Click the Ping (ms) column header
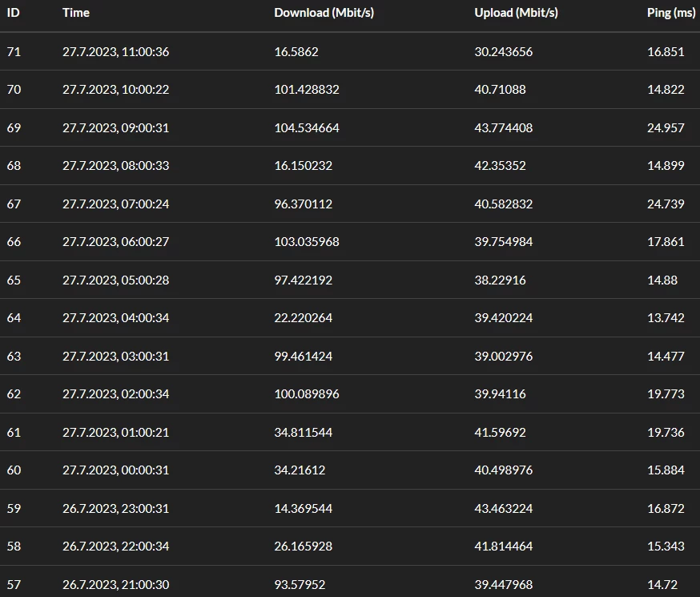The height and width of the screenshot is (597, 700). pos(671,13)
